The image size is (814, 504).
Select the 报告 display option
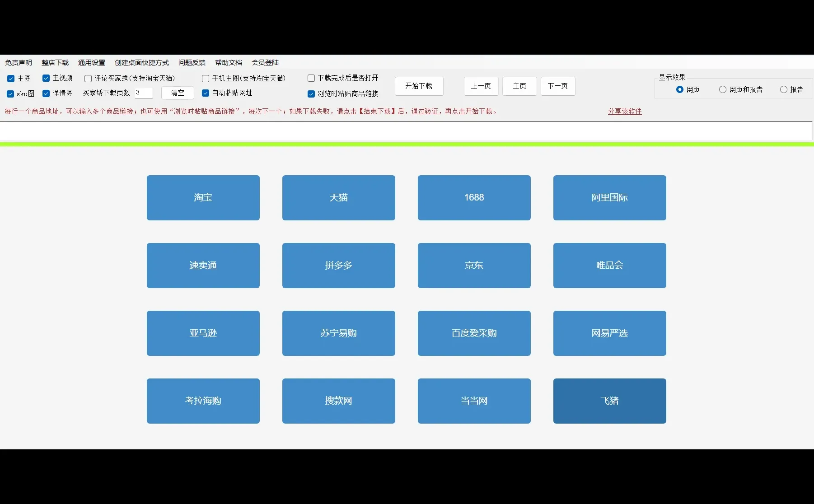click(784, 89)
